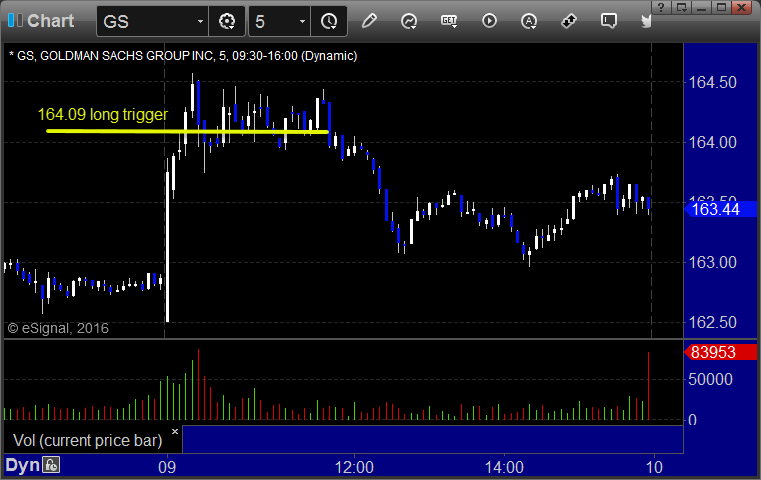Select the pencil drawing tools icon

tap(369, 21)
